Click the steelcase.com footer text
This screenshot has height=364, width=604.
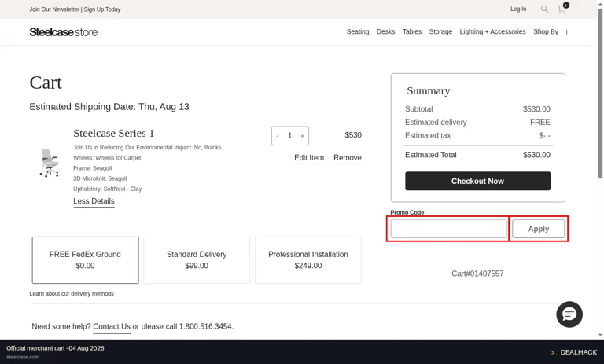pyautogui.click(x=23, y=357)
